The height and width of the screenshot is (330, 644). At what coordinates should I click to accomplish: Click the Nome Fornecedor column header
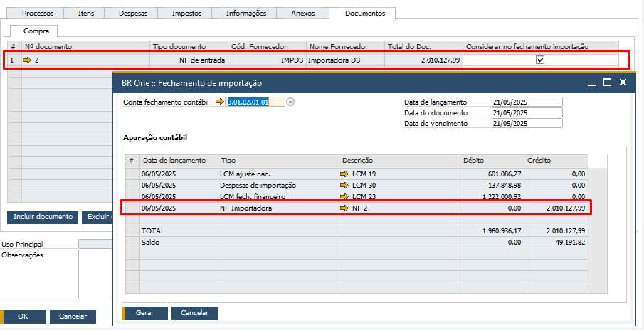tap(345, 47)
